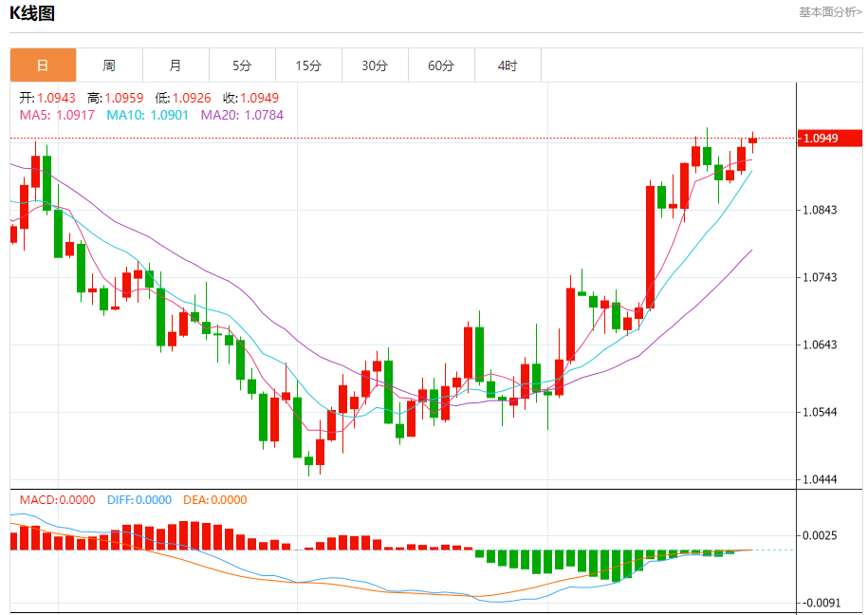Click the 收 1.0949 closing price readout
868x615 pixels.
pos(250,98)
